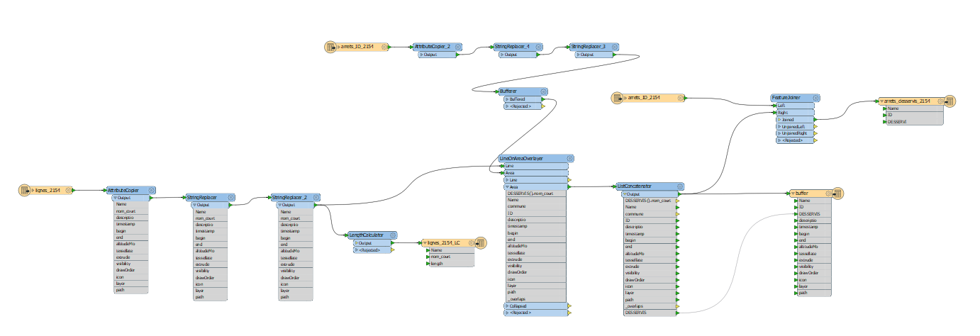Click the DESSERVIS attribute in buffer writer
This screenshot has width=980, height=336.
coord(809,213)
